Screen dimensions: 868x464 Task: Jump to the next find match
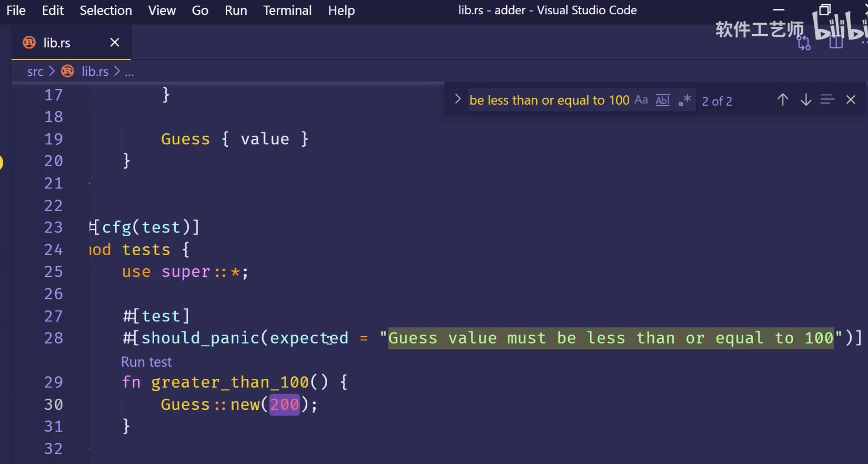[x=806, y=100]
